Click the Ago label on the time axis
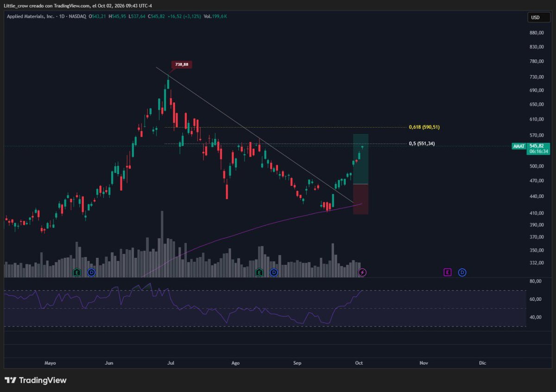Viewport: 556px width, 392px height. [235, 363]
